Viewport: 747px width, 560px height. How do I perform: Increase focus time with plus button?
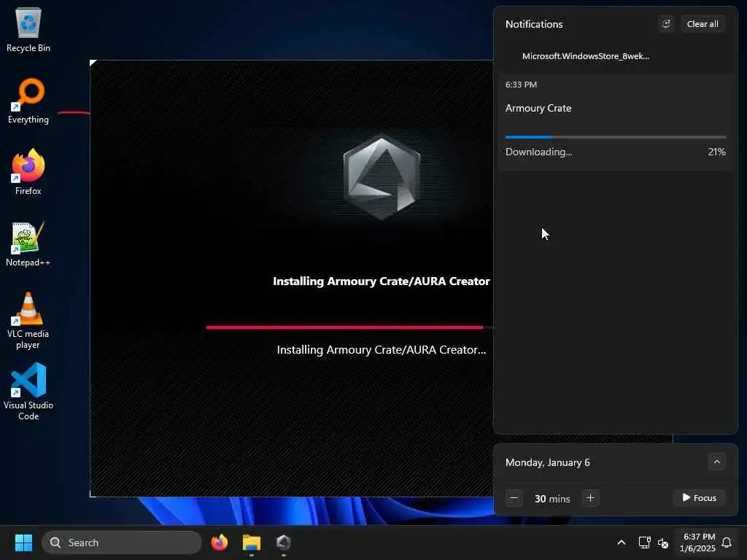(590, 498)
